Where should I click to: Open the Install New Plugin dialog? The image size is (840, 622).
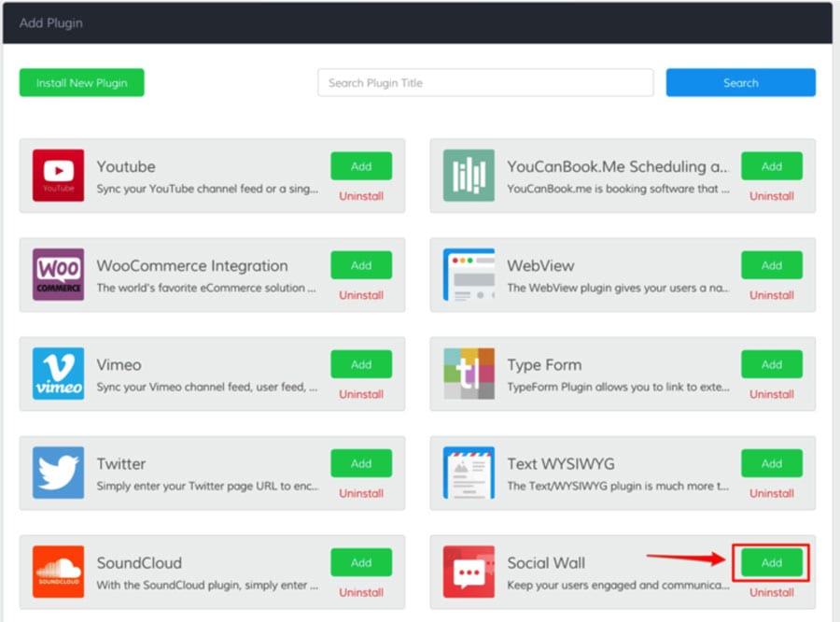82,82
